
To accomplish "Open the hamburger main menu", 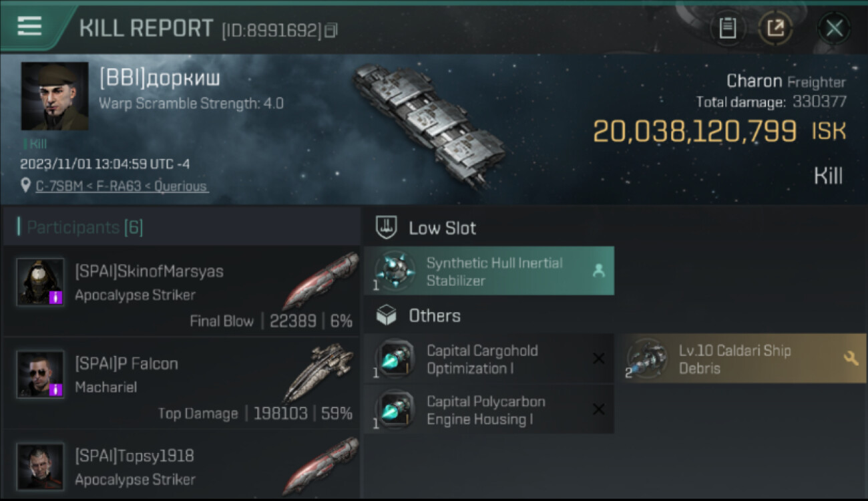I will tap(29, 27).
